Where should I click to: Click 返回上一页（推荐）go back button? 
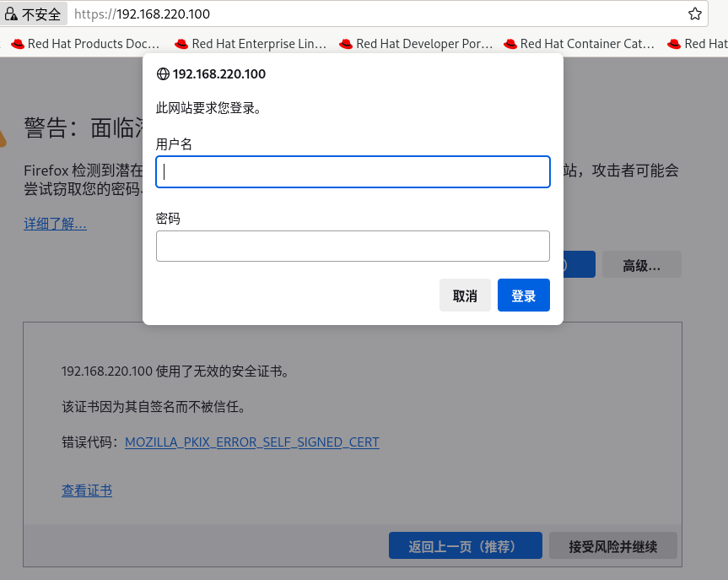(465, 545)
